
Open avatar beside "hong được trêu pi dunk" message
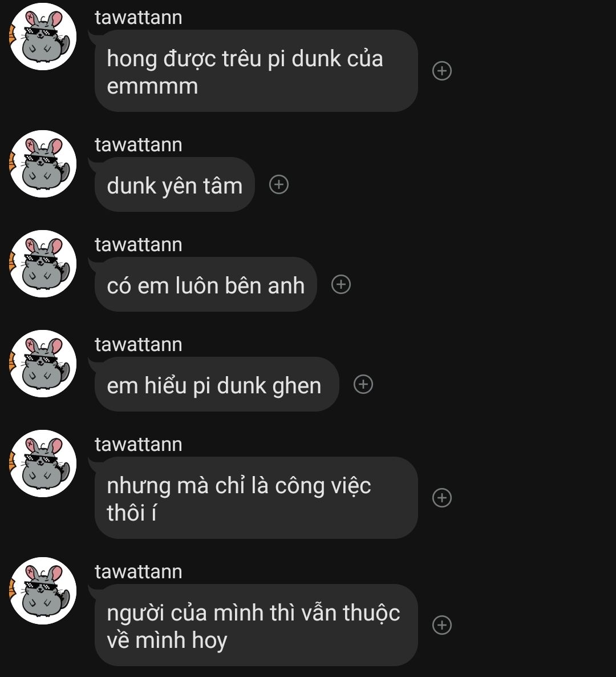(x=43, y=37)
